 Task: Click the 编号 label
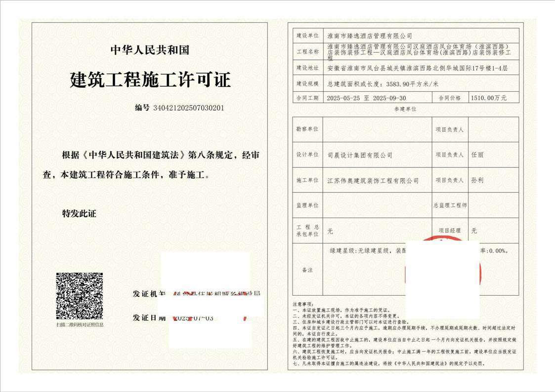click(142, 108)
